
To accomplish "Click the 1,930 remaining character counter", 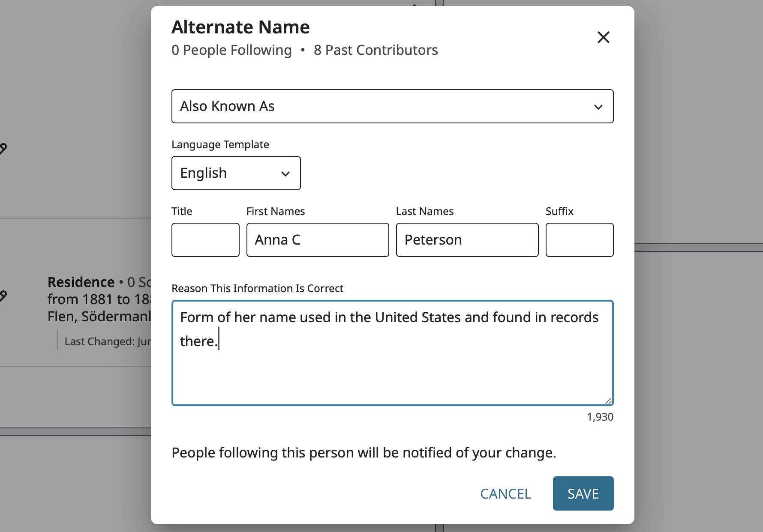I will click(x=600, y=417).
